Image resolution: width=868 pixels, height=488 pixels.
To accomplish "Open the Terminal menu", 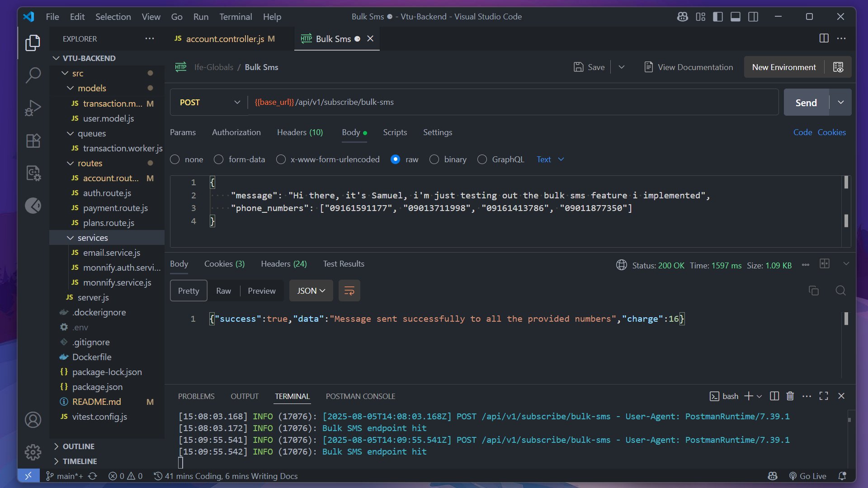I will 236,17.
